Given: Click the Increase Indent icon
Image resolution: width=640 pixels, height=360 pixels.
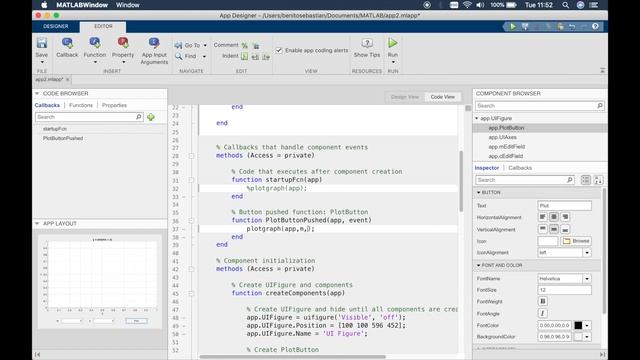Looking at the screenshot, I should click(255, 56).
